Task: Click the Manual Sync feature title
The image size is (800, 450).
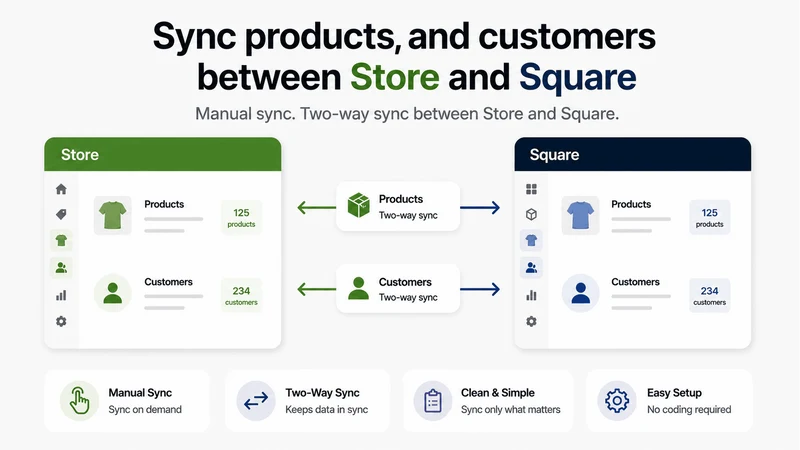Action: [140, 393]
